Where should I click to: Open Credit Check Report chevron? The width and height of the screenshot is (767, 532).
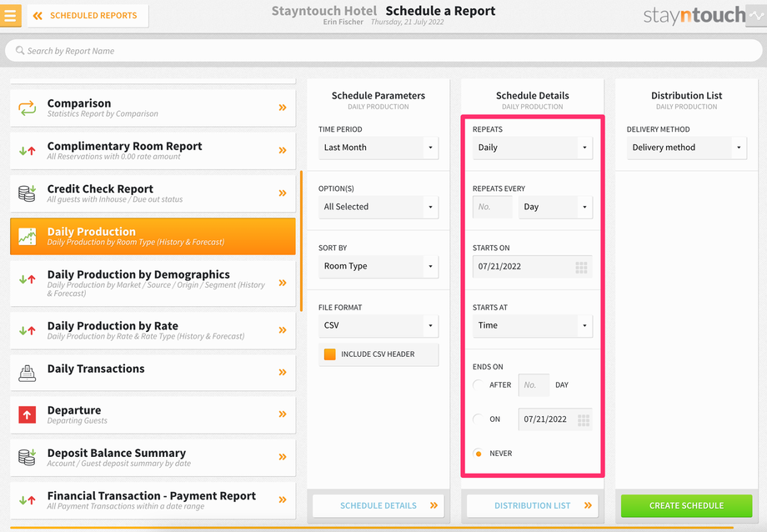click(x=283, y=193)
